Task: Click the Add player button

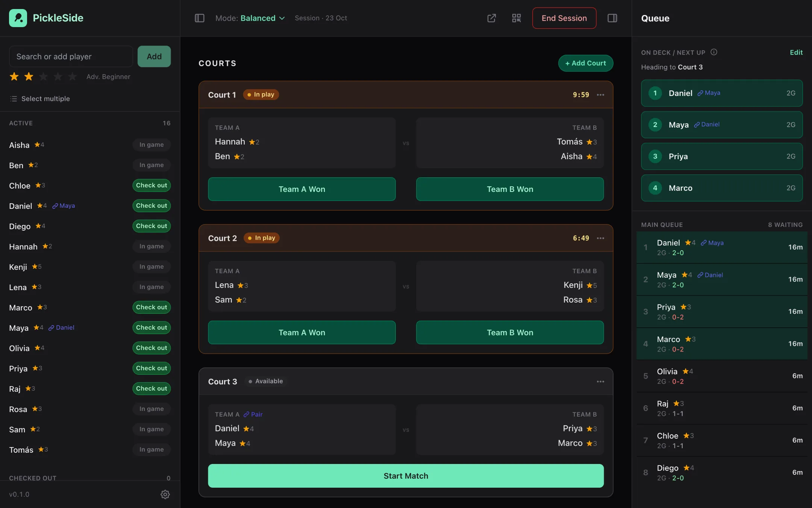Action: [154, 56]
